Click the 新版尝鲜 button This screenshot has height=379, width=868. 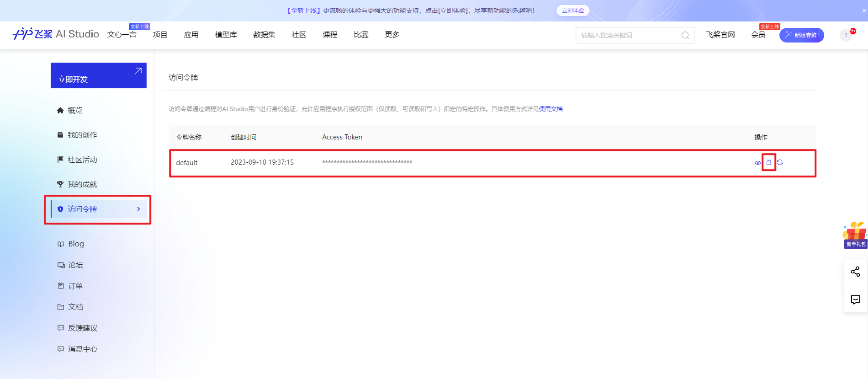pos(802,35)
